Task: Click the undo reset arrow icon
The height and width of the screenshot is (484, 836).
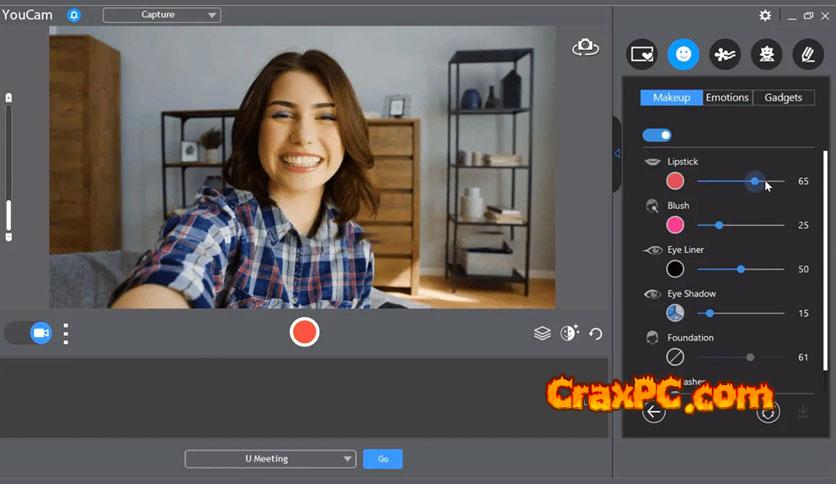Action: coord(596,333)
